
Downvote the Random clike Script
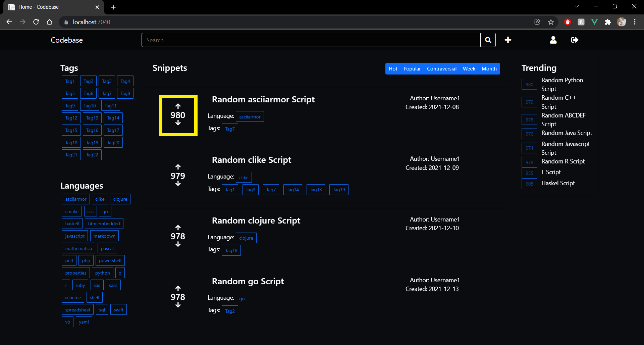178,184
